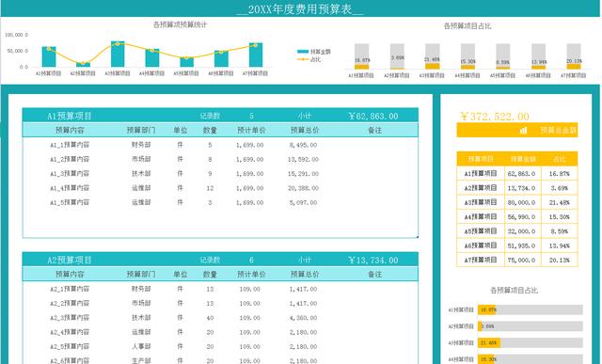Click the 15,291.00 total price cell
602x364 pixels.
tap(303, 174)
